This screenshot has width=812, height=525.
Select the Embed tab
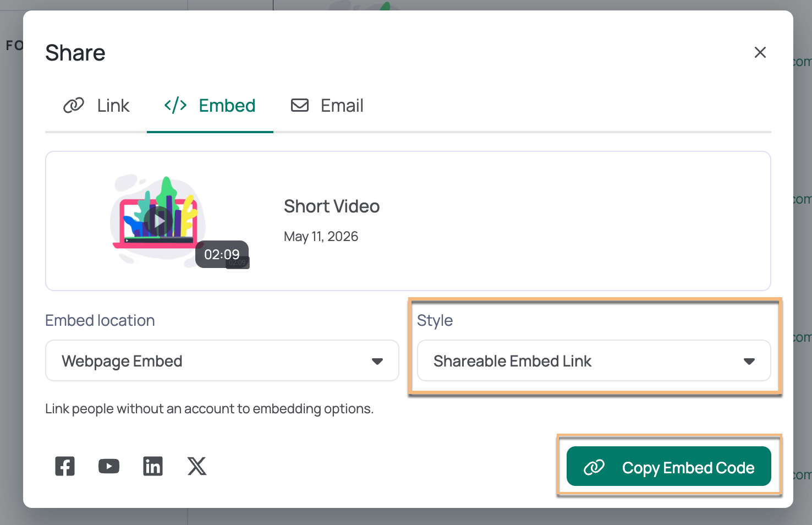point(210,105)
